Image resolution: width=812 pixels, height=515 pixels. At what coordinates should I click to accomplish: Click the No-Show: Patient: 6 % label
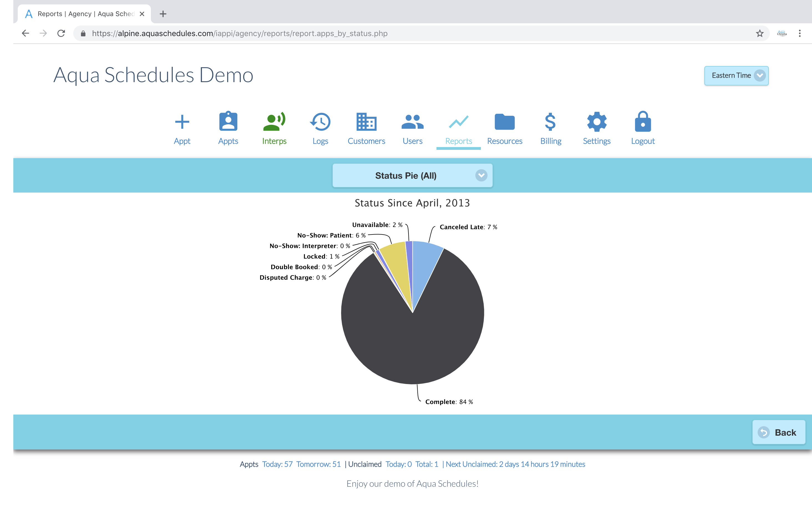click(x=331, y=235)
